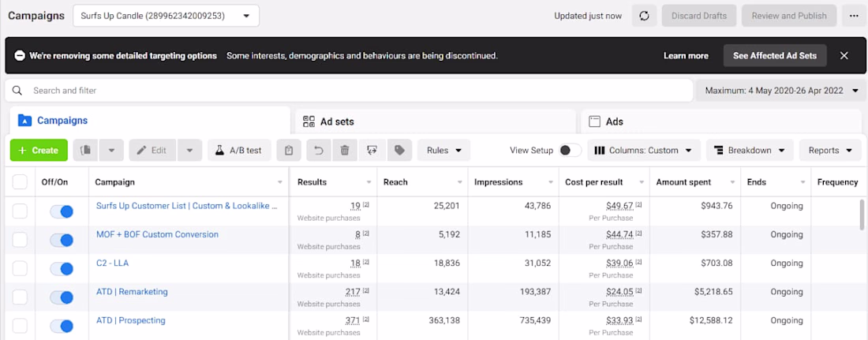Open the Breakdown dropdown
The image size is (868, 340).
pyautogui.click(x=750, y=150)
